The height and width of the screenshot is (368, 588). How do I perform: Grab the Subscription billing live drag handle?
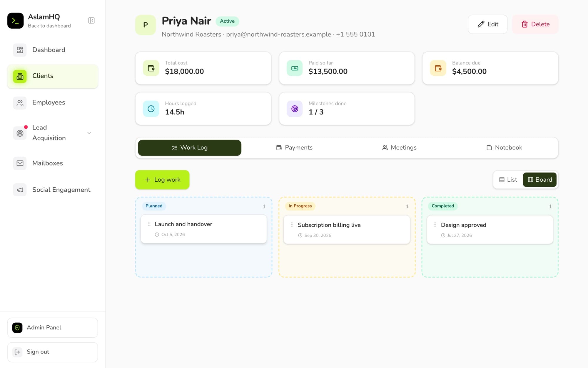coord(292,225)
